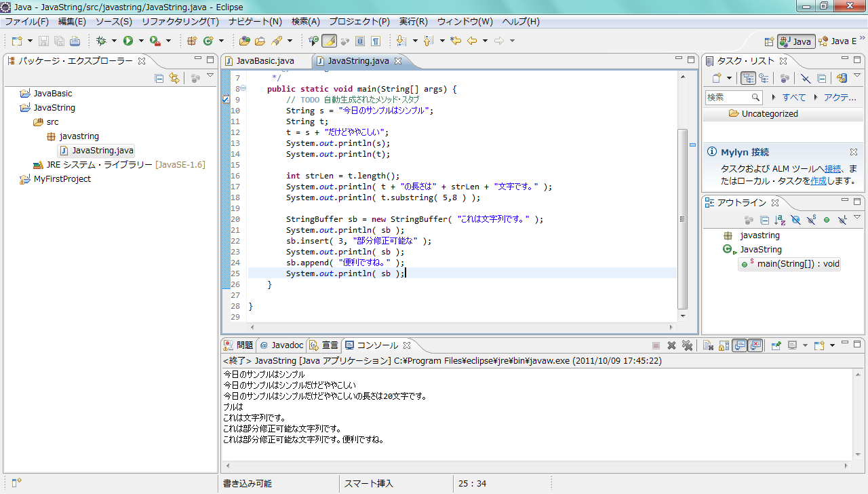This screenshot has height=494, width=868.
Task: Open the リファクタリング(T) menu
Action: click(180, 22)
